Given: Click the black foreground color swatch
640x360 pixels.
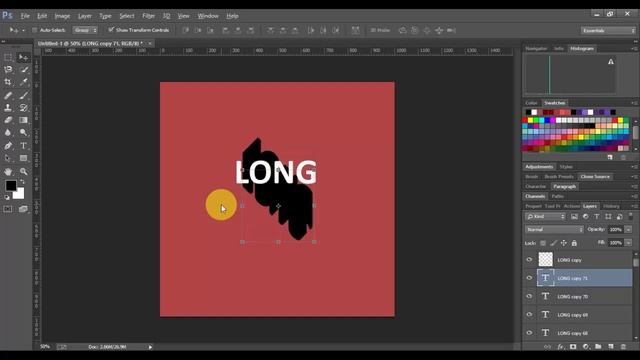Looking at the screenshot, I should (x=10, y=185).
